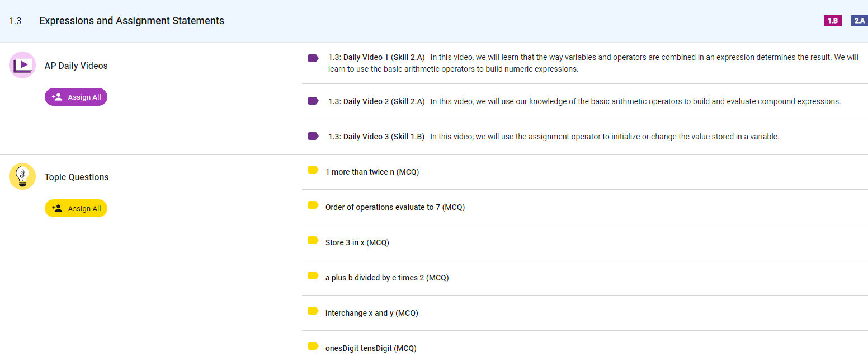Click yellow tag beside '1 more than twice n'
Viewport: 868px width, 360px height.
coord(313,170)
